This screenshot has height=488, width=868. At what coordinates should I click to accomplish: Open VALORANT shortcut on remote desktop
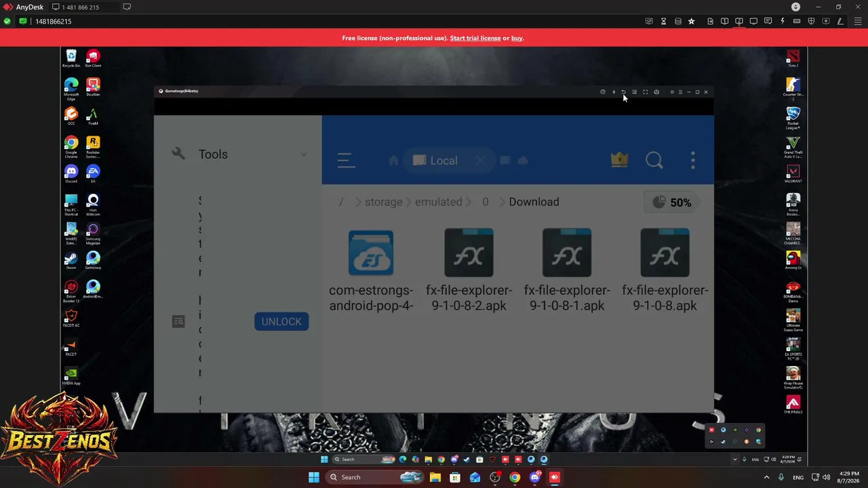(793, 174)
